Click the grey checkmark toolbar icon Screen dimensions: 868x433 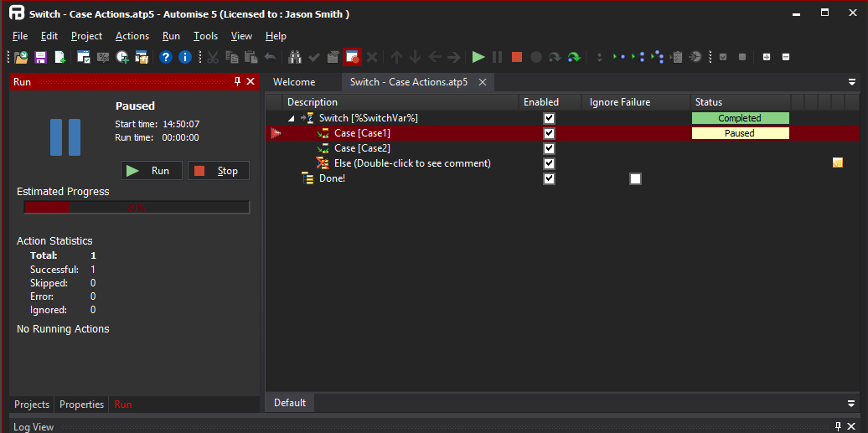tap(314, 56)
